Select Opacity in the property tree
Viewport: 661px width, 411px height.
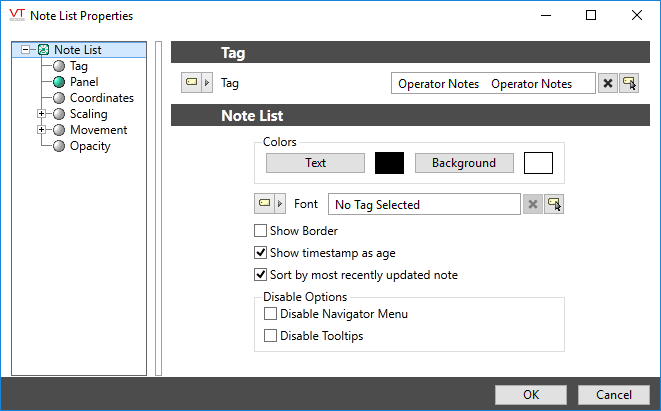[90, 146]
